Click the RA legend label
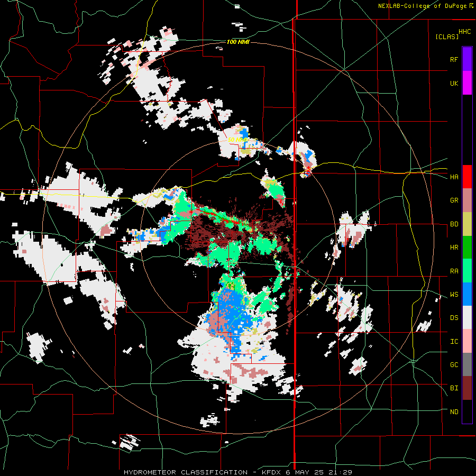Screen dimensions: 476x476 454,271
